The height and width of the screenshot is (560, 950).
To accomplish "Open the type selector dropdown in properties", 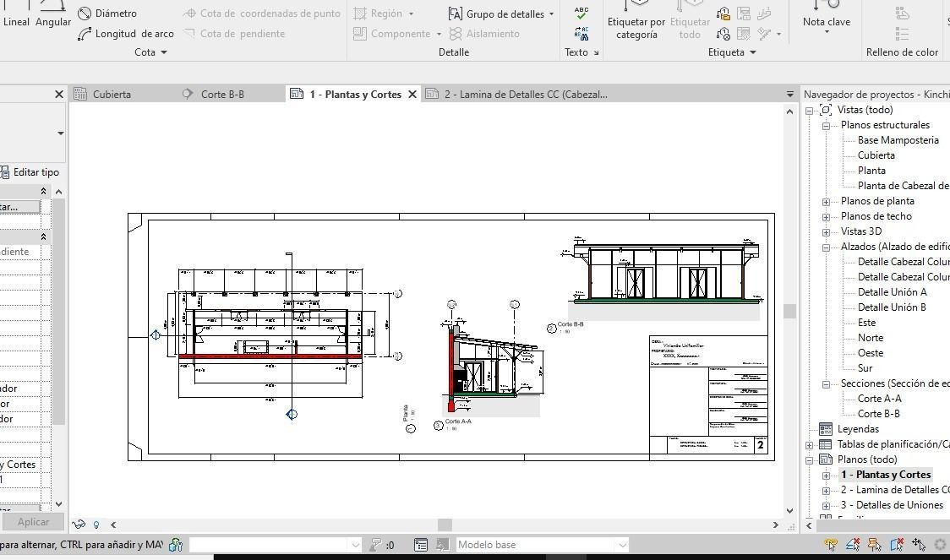I will [61, 133].
